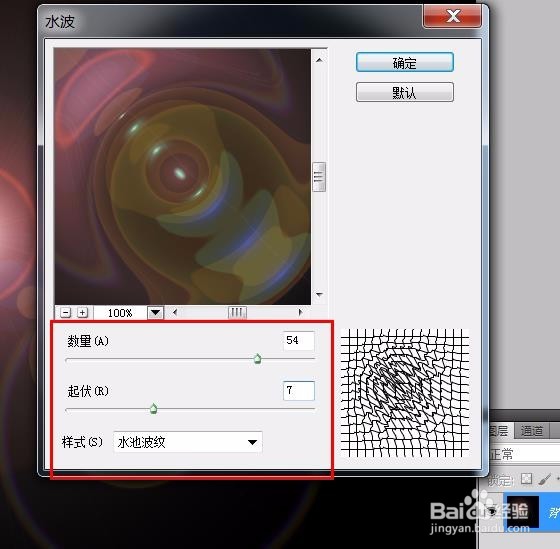The height and width of the screenshot is (549, 560).
Task: Close the 水波 dialog
Action: click(452, 16)
